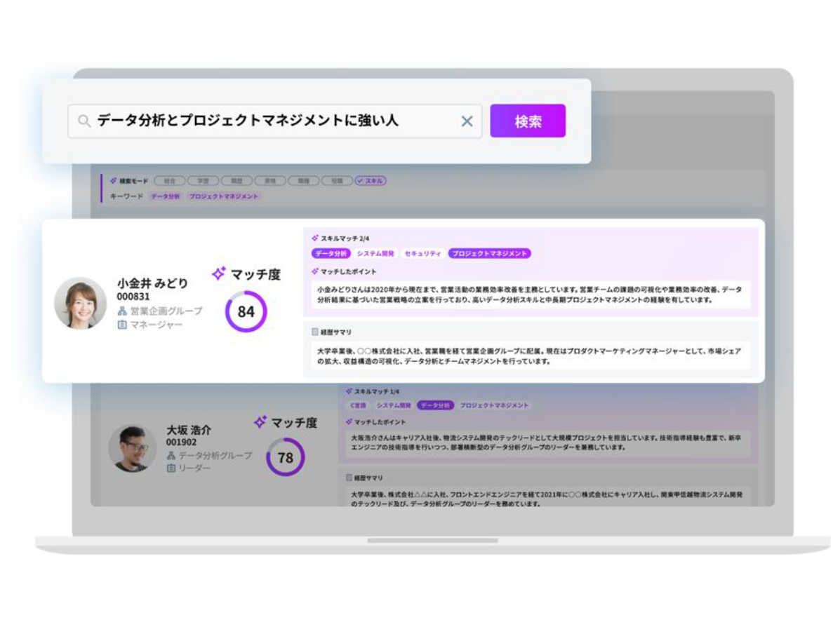The image size is (840, 629).
Task: Click the document icon beside 小金井's 経歴サマリ
Action: (x=315, y=332)
